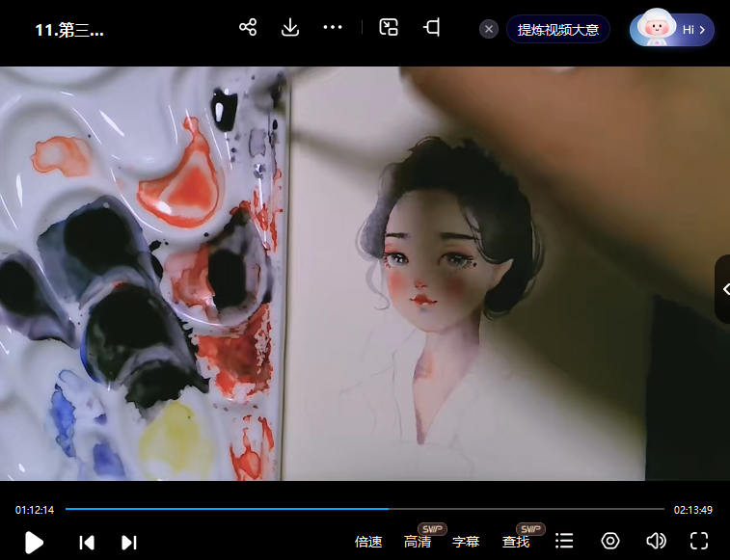Skip to the previous video

[87, 542]
